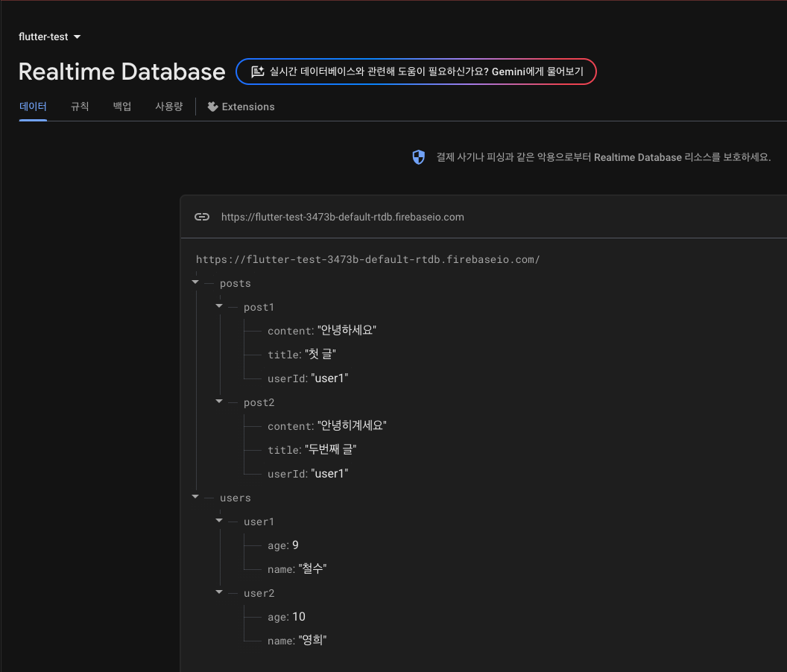Edit user1 name value "철수"

312,568
